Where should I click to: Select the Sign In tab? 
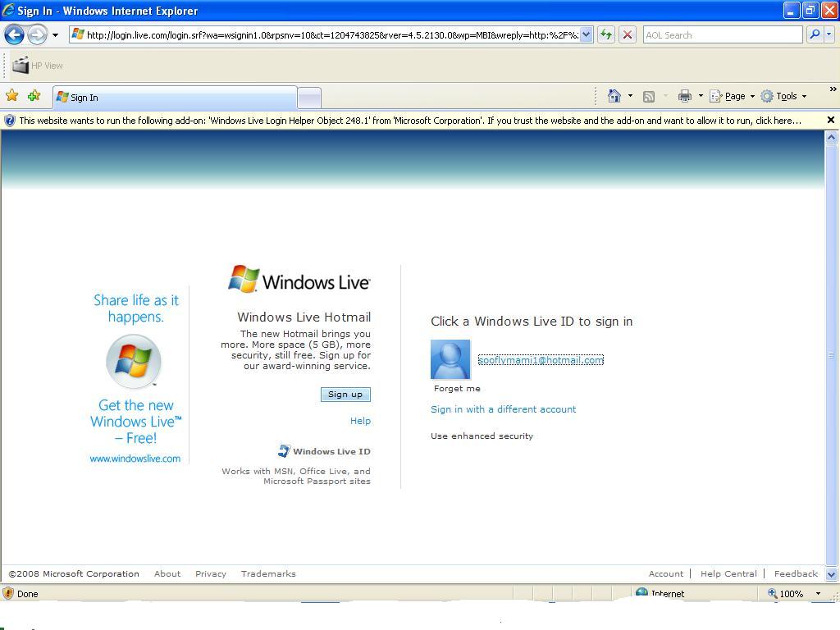click(175, 98)
